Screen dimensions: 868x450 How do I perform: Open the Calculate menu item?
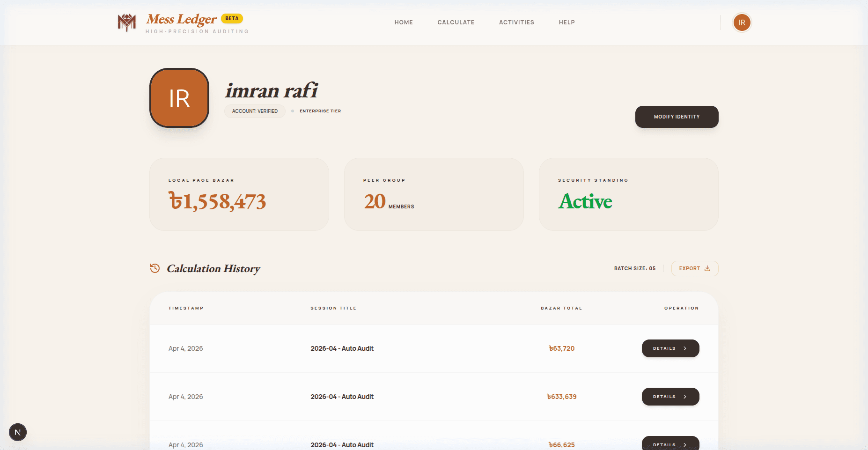(x=456, y=22)
